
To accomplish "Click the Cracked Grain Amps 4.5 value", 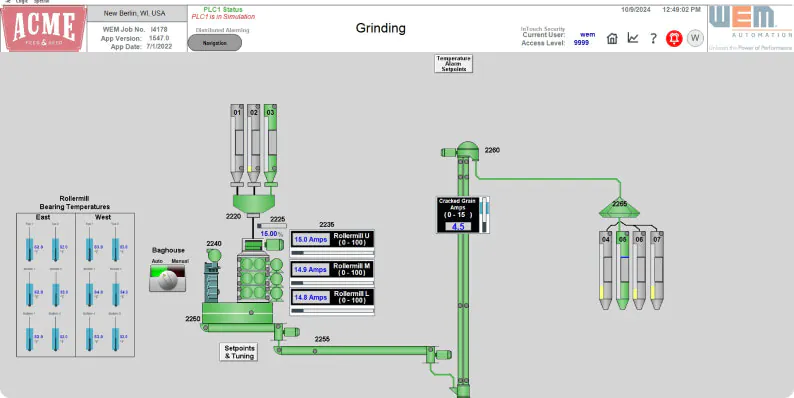I will pyautogui.click(x=458, y=226).
